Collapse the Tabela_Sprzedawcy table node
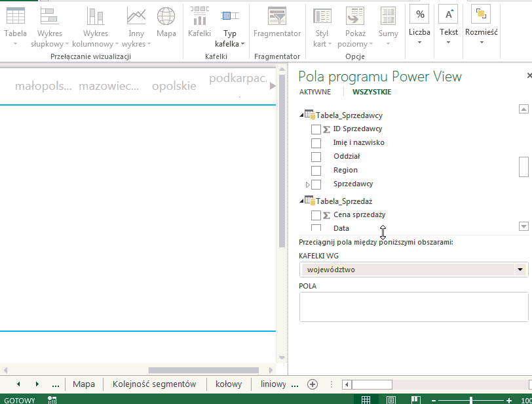Image resolution: width=532 pixels, height=404 pixels. pyautogui.click(x=301, y=115)
